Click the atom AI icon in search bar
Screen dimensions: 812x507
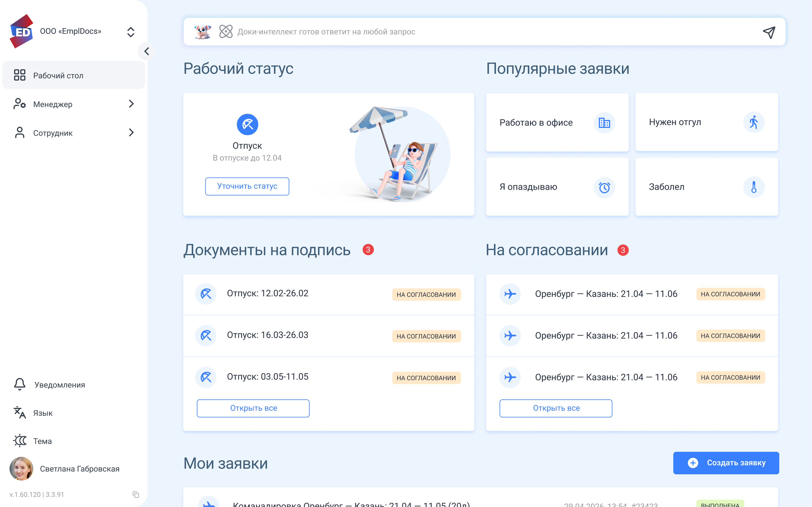pos(226,32)
